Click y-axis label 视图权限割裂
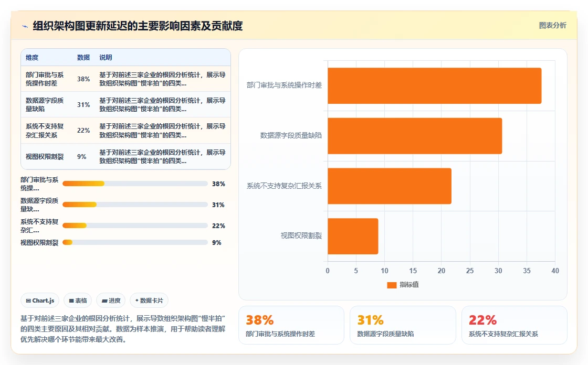The width and height of the screenshot is (588, 365). coord(301,235)
